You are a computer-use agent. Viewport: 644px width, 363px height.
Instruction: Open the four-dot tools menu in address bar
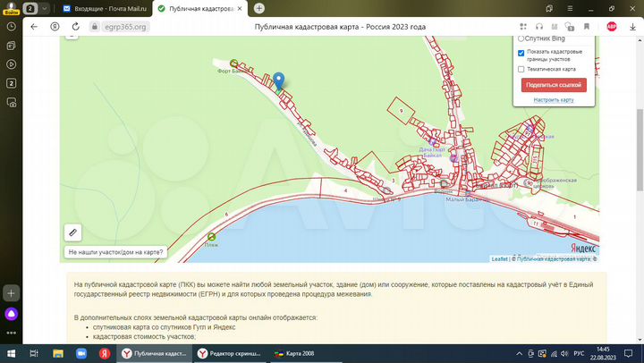(523, 27)
